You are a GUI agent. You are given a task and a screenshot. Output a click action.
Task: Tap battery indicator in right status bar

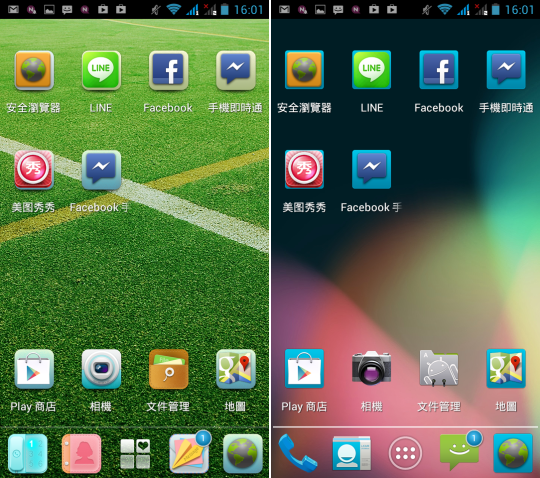(x=496, y=9)
